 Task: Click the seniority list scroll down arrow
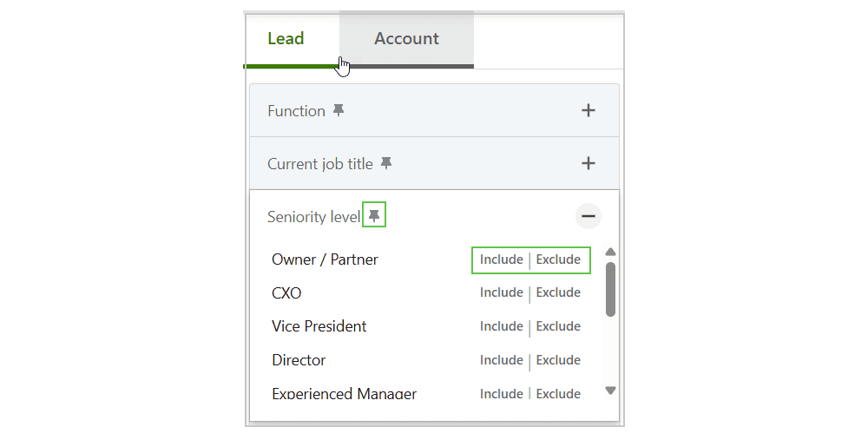tap(610, 391)
